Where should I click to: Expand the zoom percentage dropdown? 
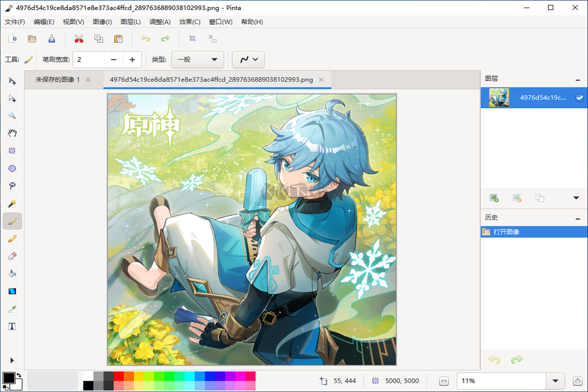(555, 381)
